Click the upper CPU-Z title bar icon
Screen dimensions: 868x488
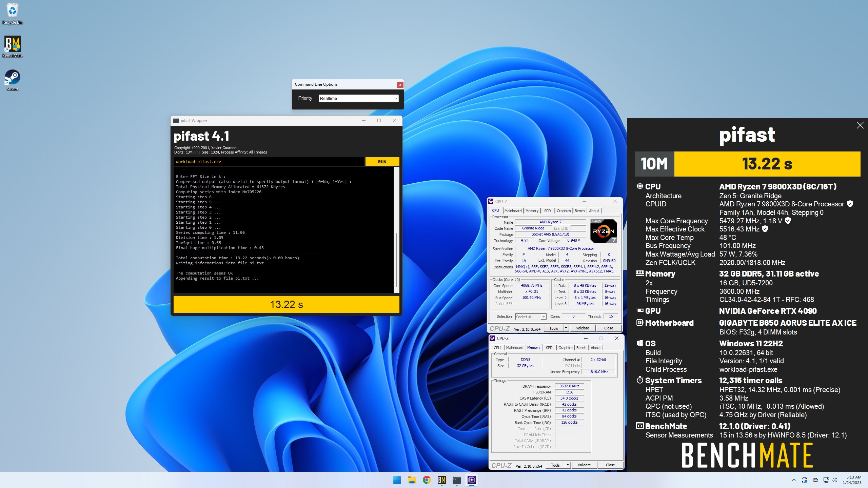point(491,202)
